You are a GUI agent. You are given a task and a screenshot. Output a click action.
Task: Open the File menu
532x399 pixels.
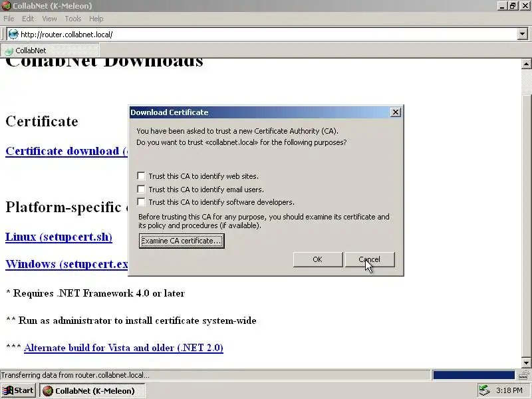click(x=9, y=19)
